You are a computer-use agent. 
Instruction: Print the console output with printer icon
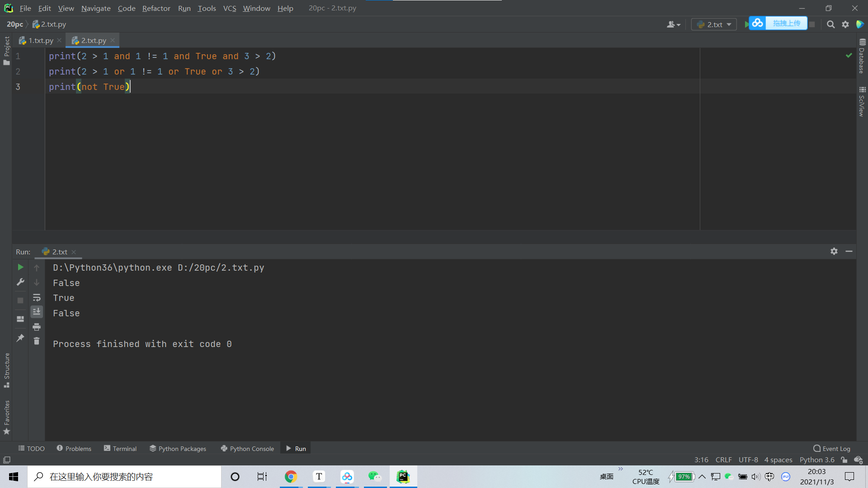(37, 327)
